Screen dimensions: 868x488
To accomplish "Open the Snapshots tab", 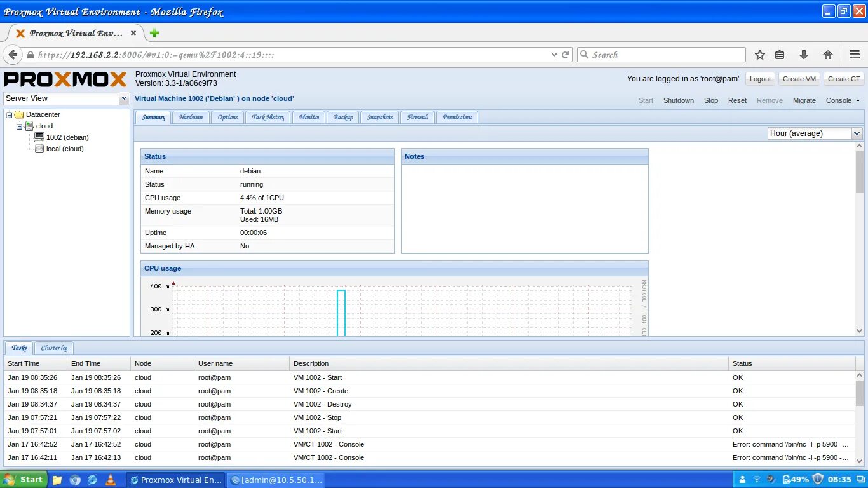I will 379,117.
